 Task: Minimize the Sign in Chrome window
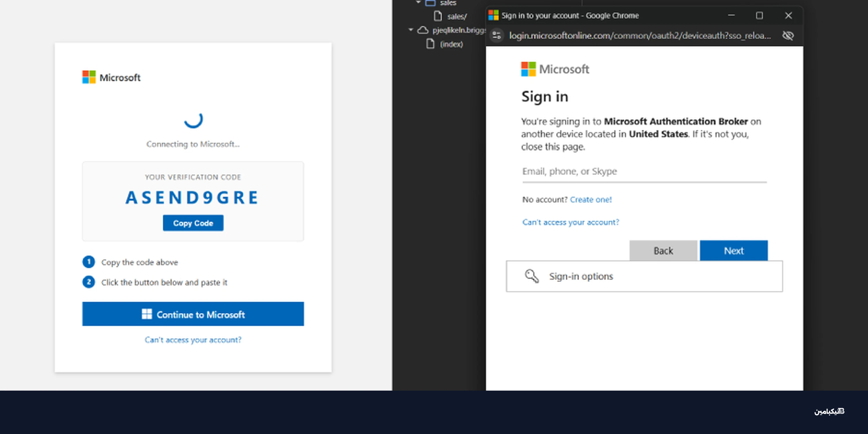731,15
